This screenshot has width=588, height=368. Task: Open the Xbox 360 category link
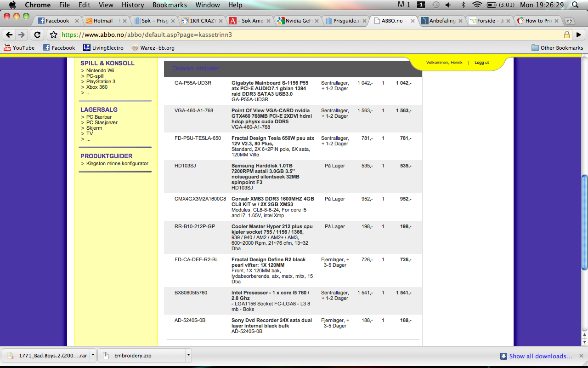(x=97, y=87)
